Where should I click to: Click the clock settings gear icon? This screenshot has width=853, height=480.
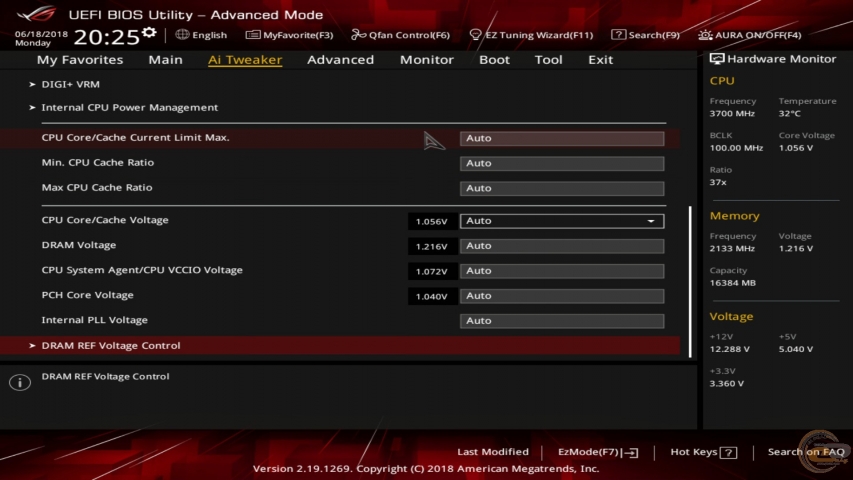149,33
